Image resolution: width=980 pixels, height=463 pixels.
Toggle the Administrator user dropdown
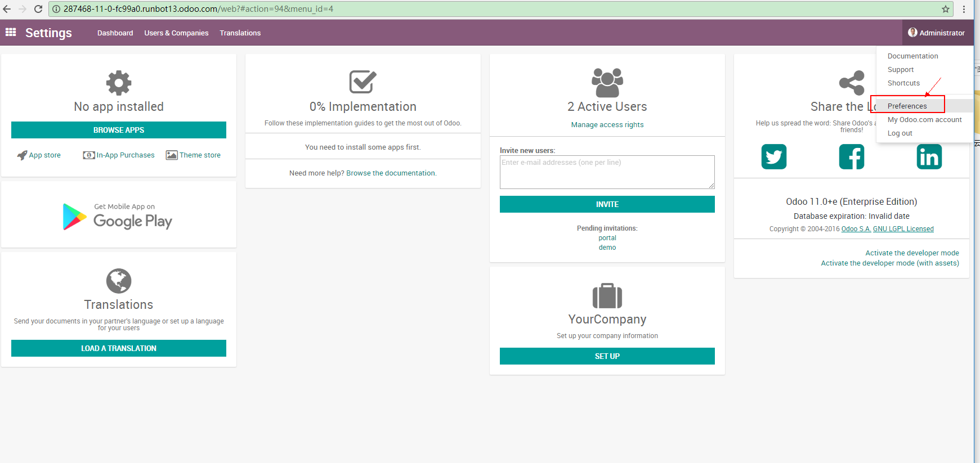tap(937, 33)
